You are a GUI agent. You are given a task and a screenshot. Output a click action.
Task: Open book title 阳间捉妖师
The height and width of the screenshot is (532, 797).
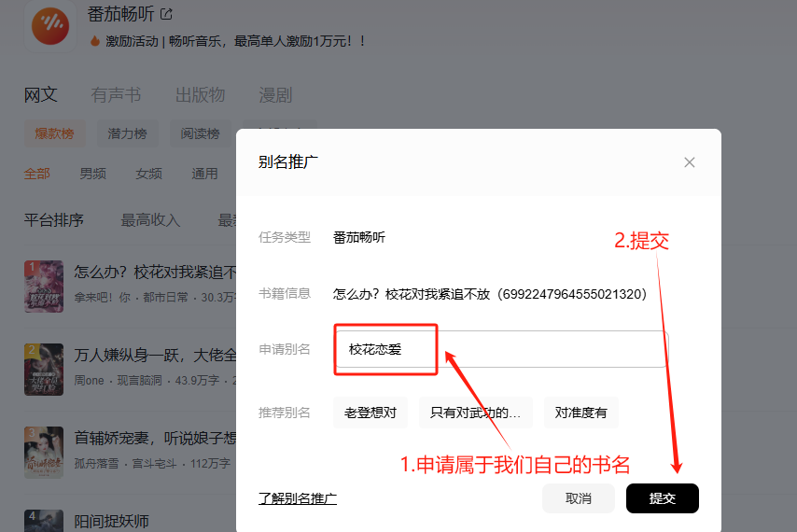111,522
